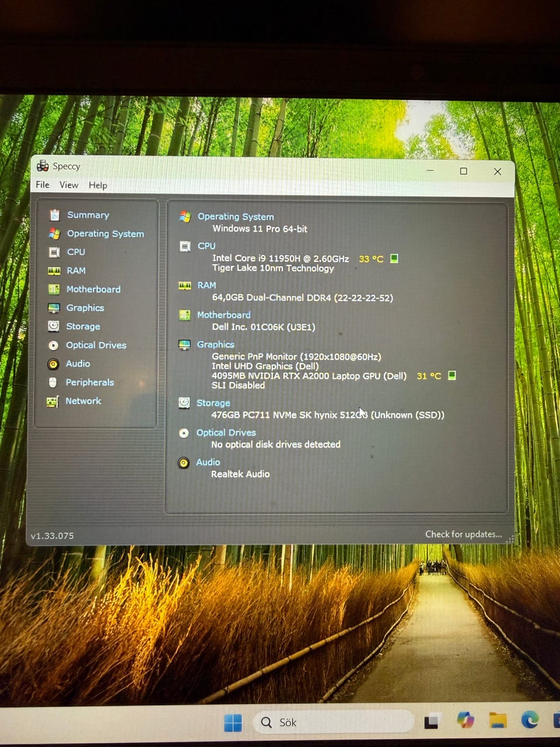Click Realtek Audio text
Screen dimensions: 560x747
(240, 474)
